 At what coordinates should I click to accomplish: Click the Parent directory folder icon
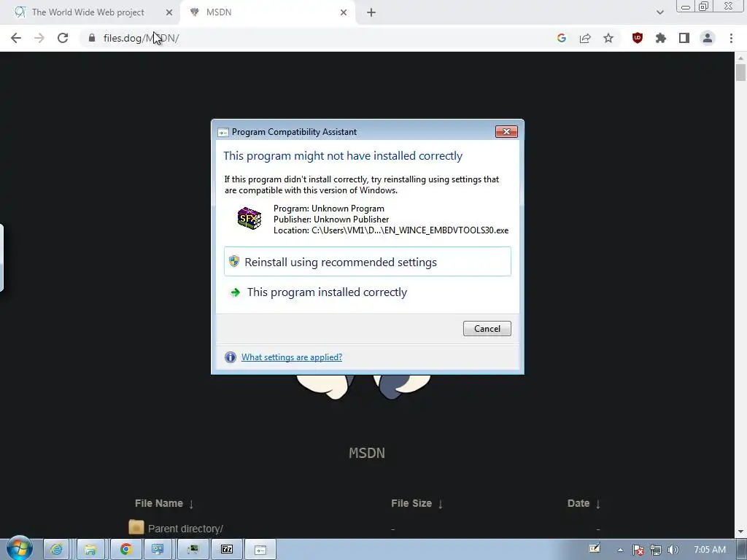point(136,527)
